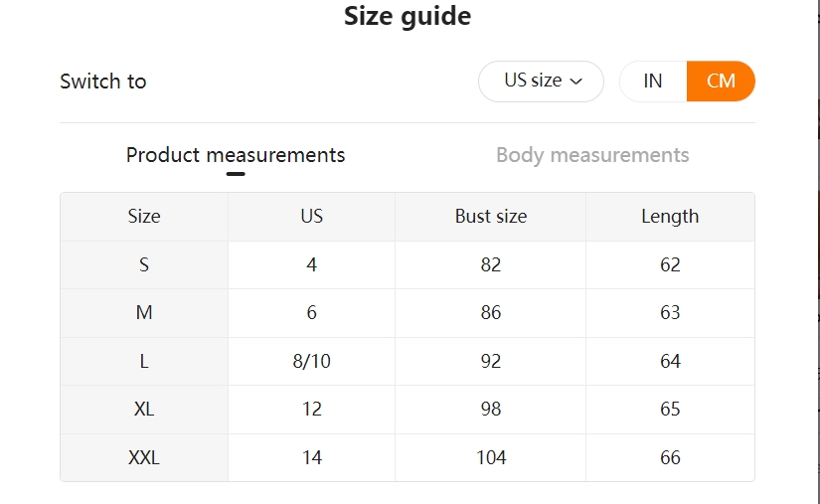The image size is (820, 504).
Task: Click the chevron arrow beside US size
Action: click(575, 82)
